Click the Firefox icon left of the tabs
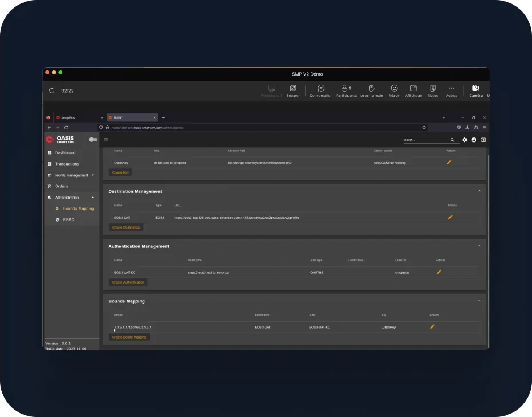532x417 pixels. point(48,117)
